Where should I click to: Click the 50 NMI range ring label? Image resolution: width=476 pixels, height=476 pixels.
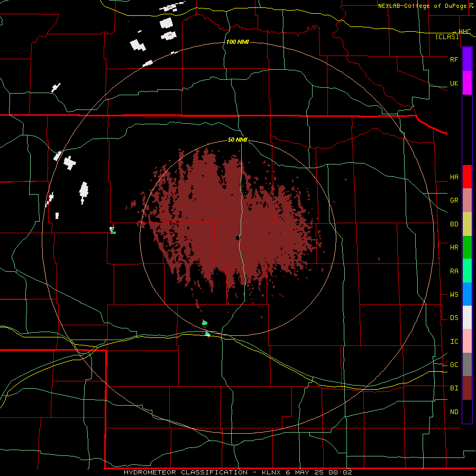click(x=237, y=140)
